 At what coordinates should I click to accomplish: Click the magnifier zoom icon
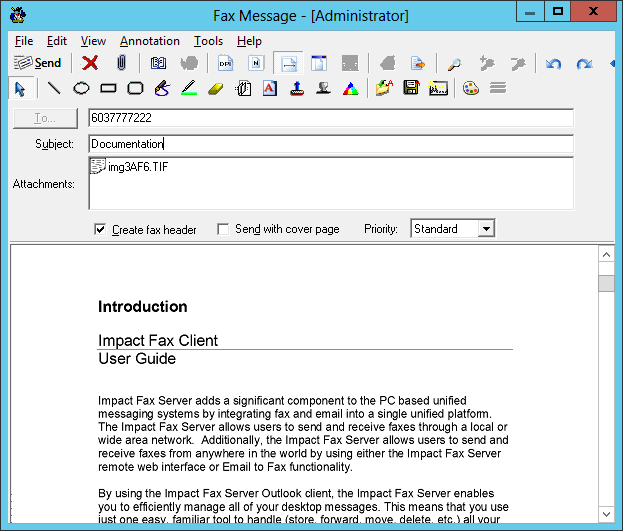click(x=454, y=63)
